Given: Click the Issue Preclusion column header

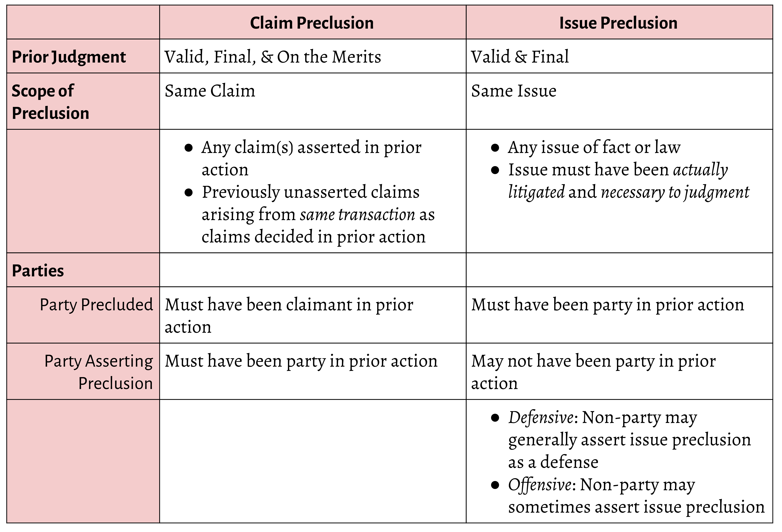Looking at the screenshot, I should click(x=618, y=23).
